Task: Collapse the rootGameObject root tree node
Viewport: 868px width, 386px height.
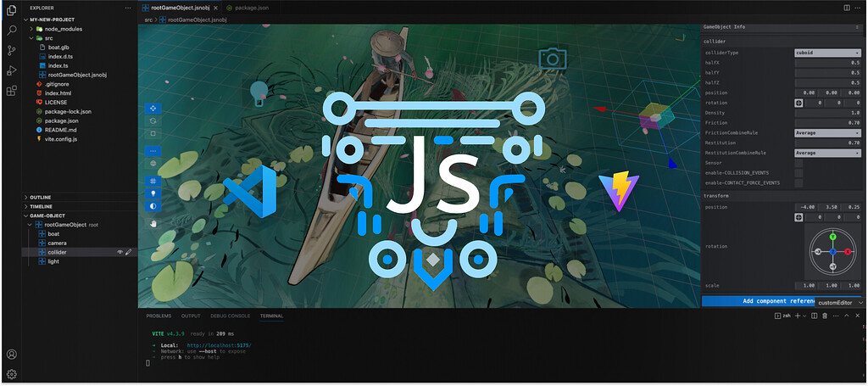Action: click(x=31, y=225)
